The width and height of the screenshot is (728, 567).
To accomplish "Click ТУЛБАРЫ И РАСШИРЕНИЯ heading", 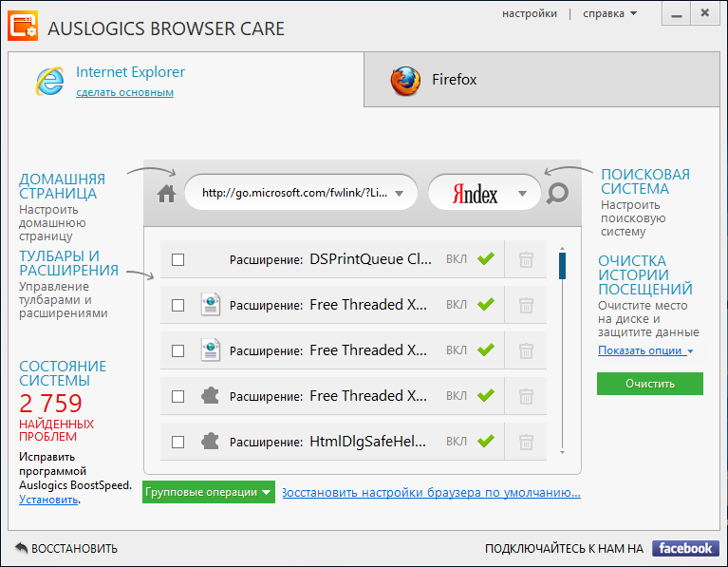I will pos(68,263).
